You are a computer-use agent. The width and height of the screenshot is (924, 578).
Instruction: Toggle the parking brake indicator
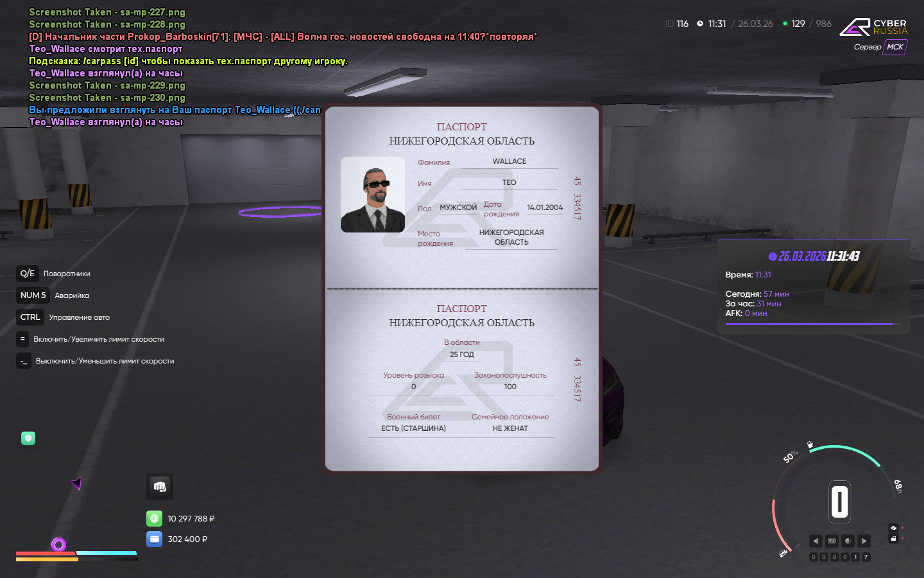832,541
